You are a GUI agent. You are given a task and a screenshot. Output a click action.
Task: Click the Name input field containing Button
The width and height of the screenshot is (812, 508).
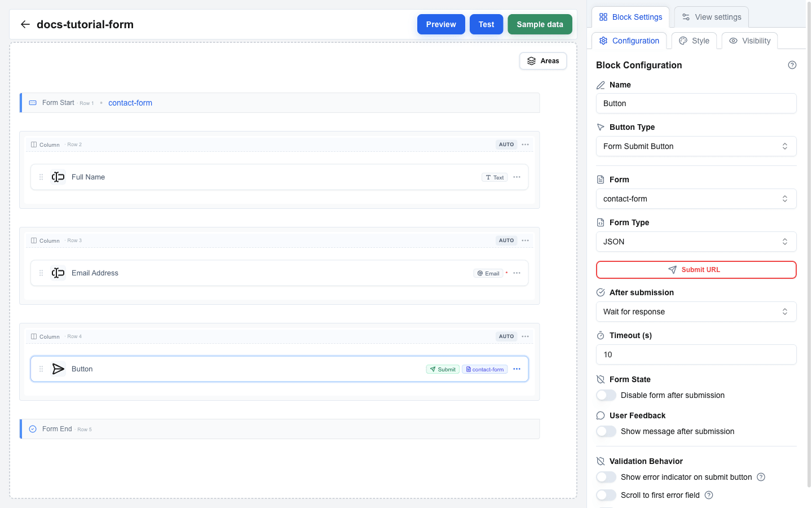click(696, 103)
